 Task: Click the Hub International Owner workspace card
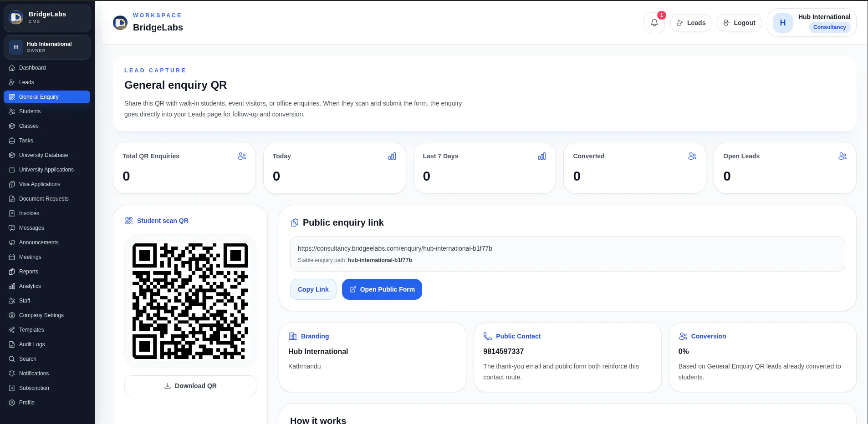click(47, 47)
